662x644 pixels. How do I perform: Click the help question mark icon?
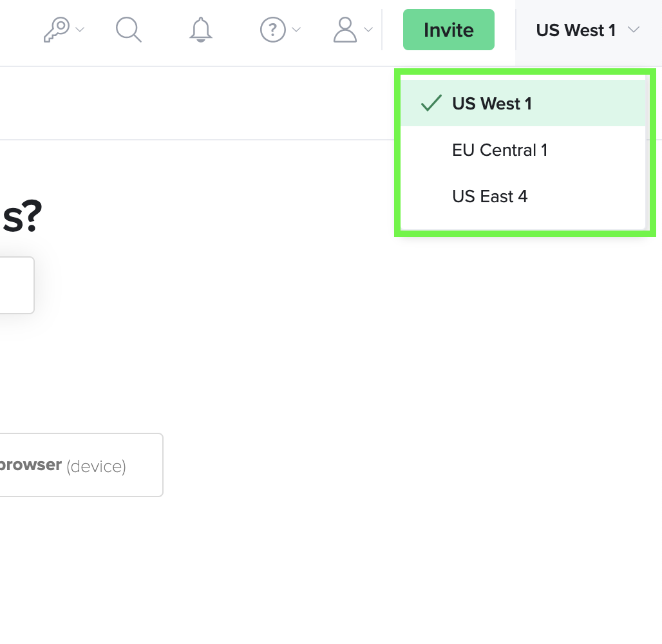coord(272,30)
